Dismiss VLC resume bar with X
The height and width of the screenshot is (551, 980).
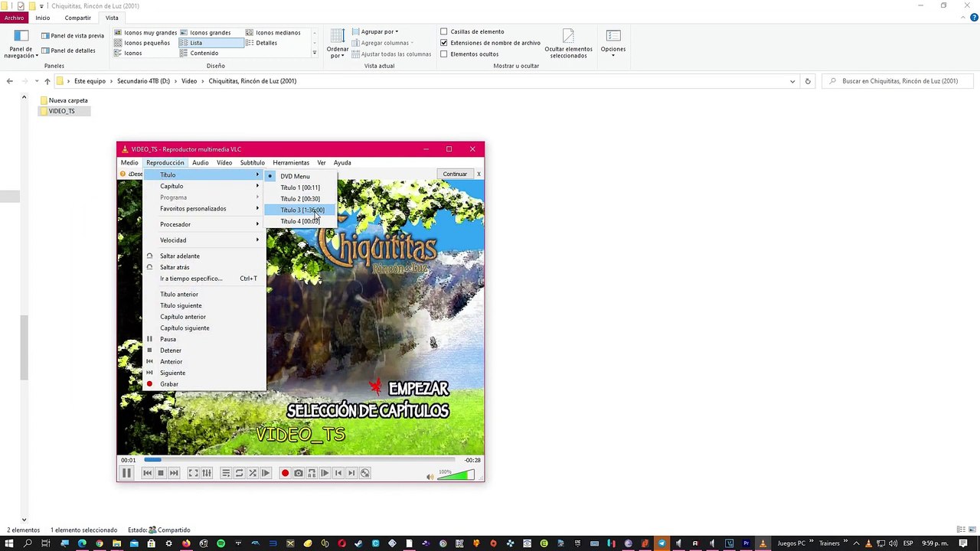tap(479, 174)
